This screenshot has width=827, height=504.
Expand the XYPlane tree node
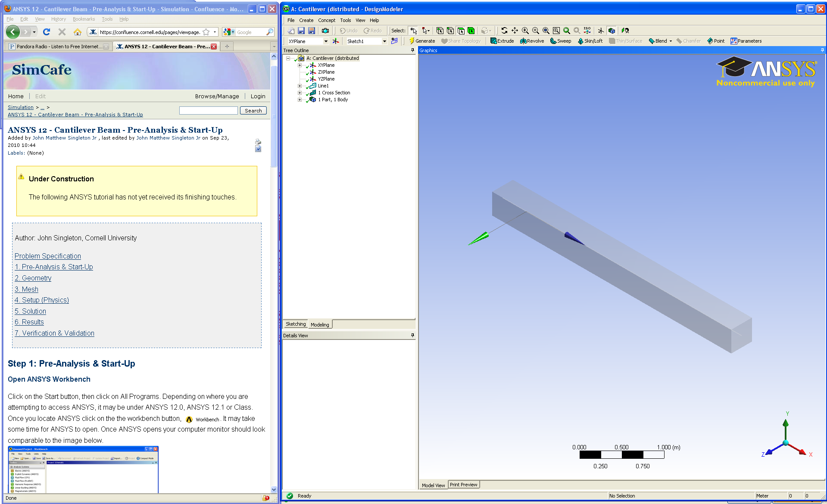tap(300, 65)
